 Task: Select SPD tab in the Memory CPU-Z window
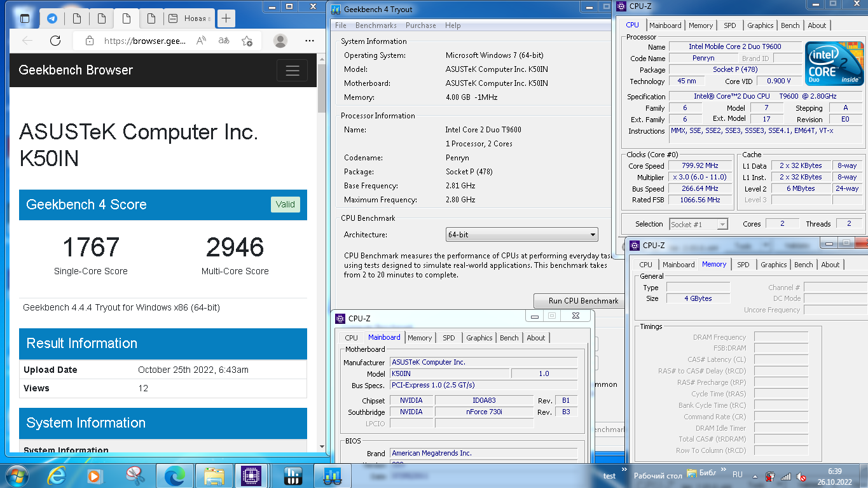743,265
